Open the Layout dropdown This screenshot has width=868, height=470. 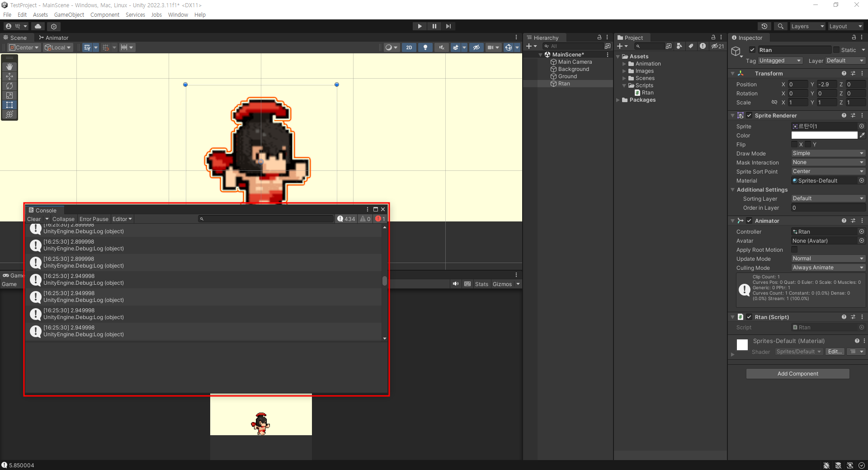tap(845, 26)
